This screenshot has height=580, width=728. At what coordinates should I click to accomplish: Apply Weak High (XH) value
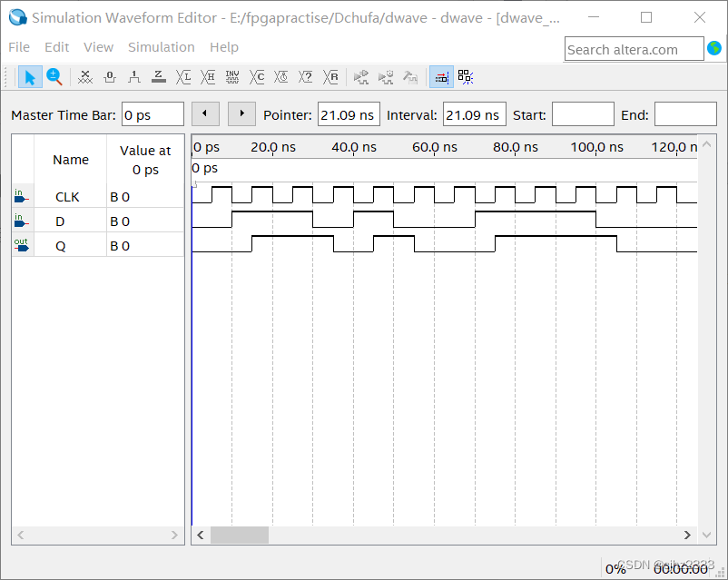208,77
